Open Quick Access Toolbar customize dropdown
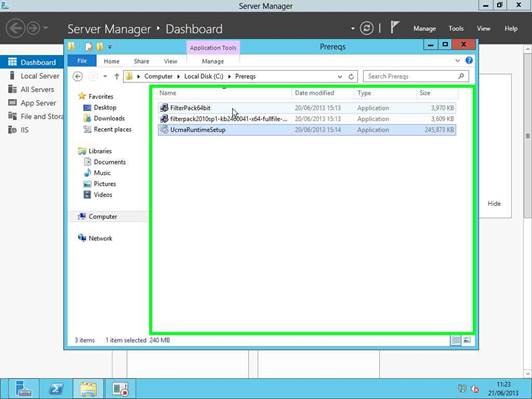 (110, 47)
